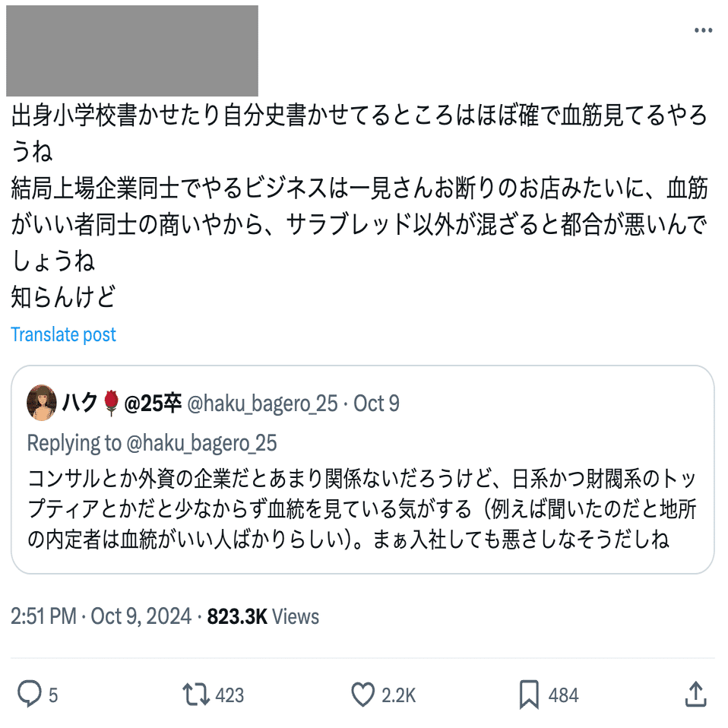
Task: Click the rose emoji in the quoted name
Action: coord(111,404)
